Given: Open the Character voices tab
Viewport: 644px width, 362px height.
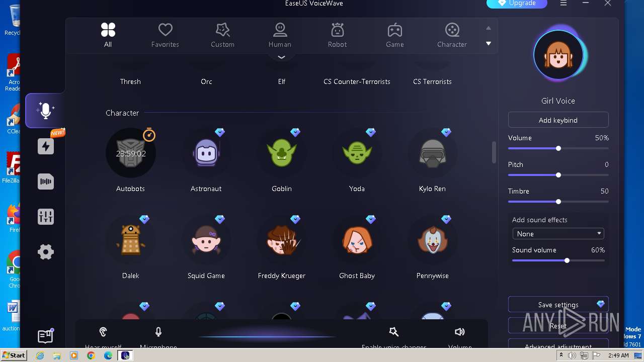Looking at the screenshot, I should (452, 35).
